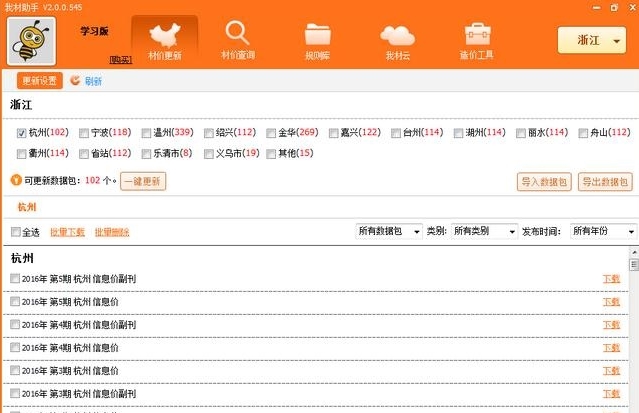Check the 绍兴(112) checkbox
This screenshot has height=413, width=639.
(x=209, y=133)
